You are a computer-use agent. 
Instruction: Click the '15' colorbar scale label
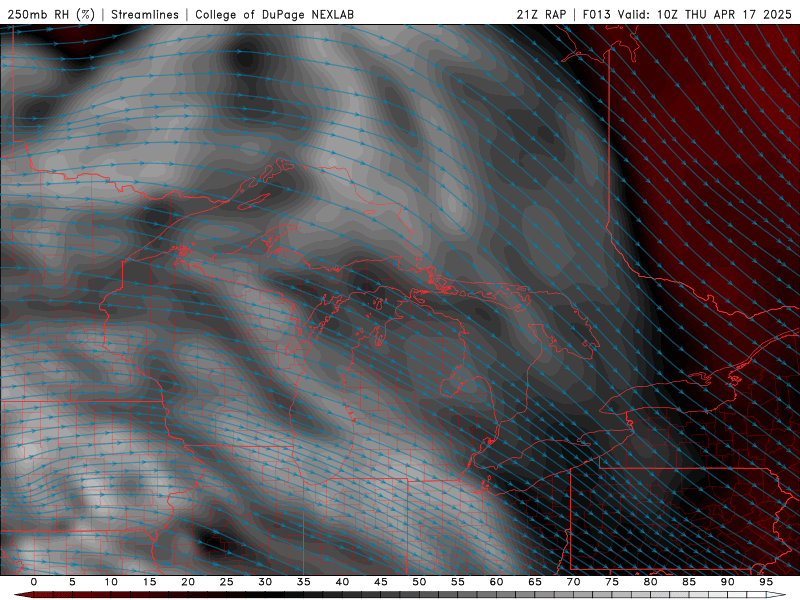point(149,582)
